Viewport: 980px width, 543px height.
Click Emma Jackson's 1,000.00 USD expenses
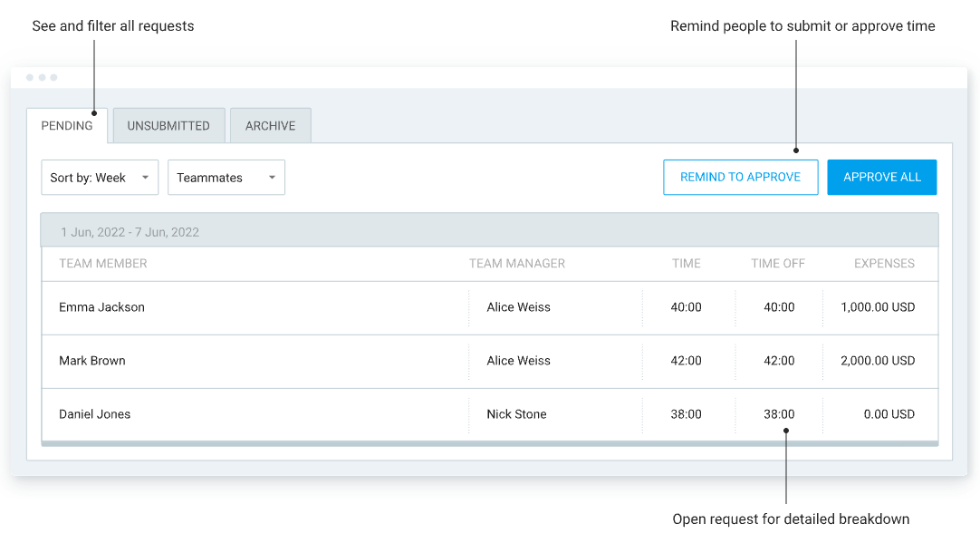[x=878, y=307]
